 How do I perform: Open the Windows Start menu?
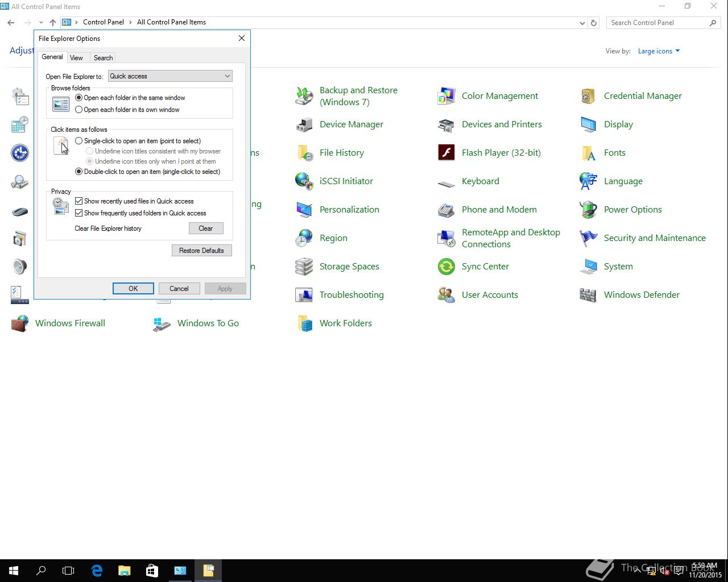(14, 571)
